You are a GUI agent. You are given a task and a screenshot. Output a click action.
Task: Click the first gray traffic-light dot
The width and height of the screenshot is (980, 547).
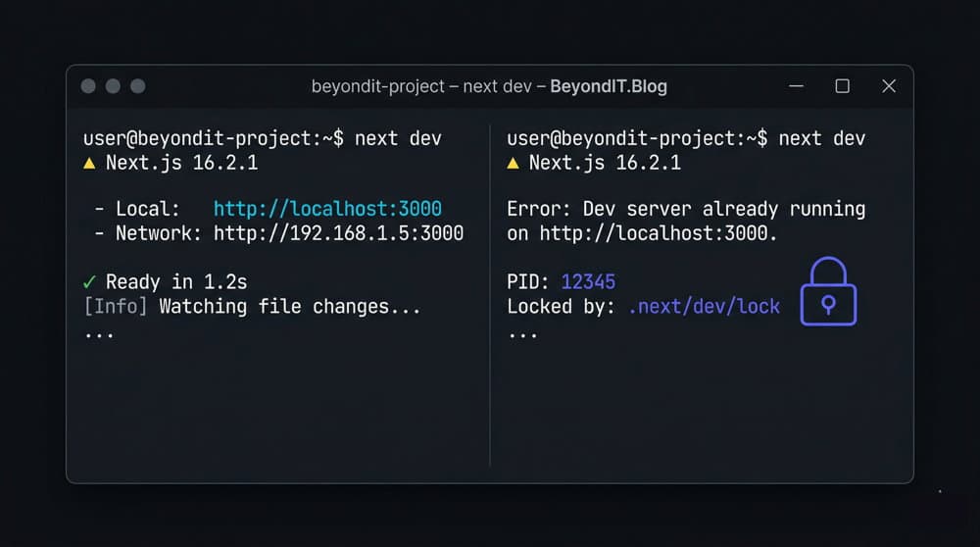point(88,86)
